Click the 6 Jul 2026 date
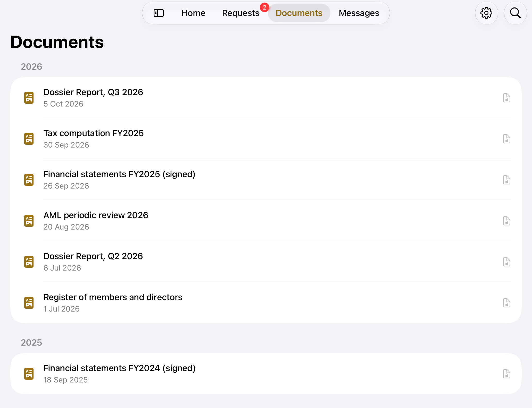This screenshot has height=408, width=532. (62, 268)
